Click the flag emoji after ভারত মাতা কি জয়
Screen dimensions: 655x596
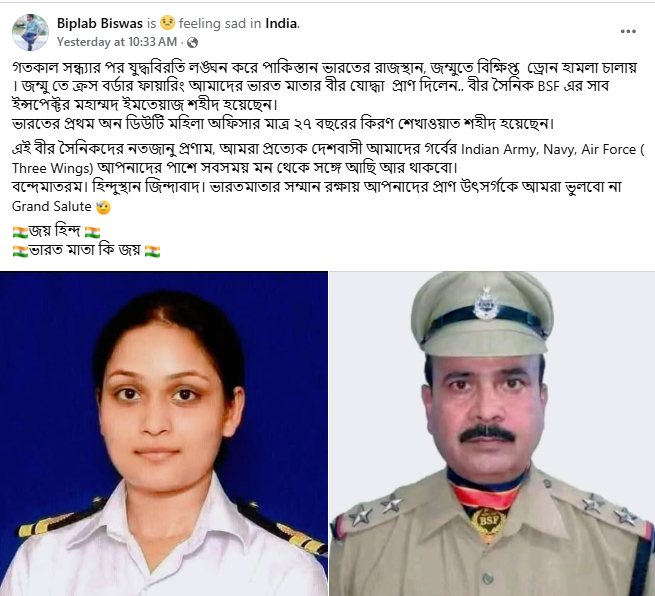[152, 251]
